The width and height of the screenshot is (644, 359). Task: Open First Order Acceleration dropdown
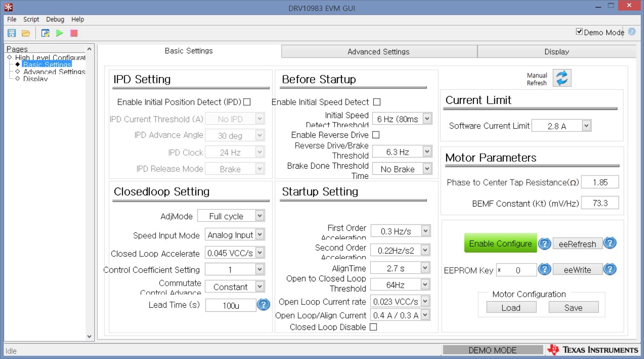click(x=400, y=231)
